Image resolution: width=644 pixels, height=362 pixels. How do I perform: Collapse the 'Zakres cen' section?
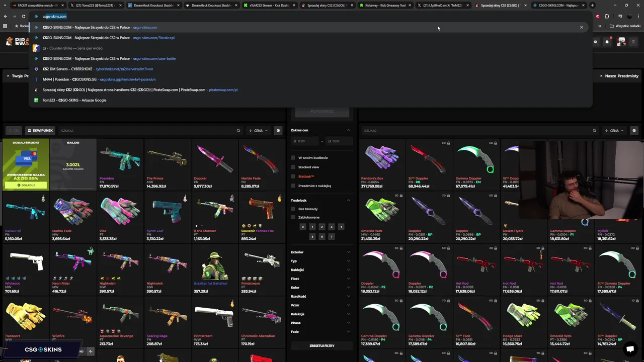point(349,130)
